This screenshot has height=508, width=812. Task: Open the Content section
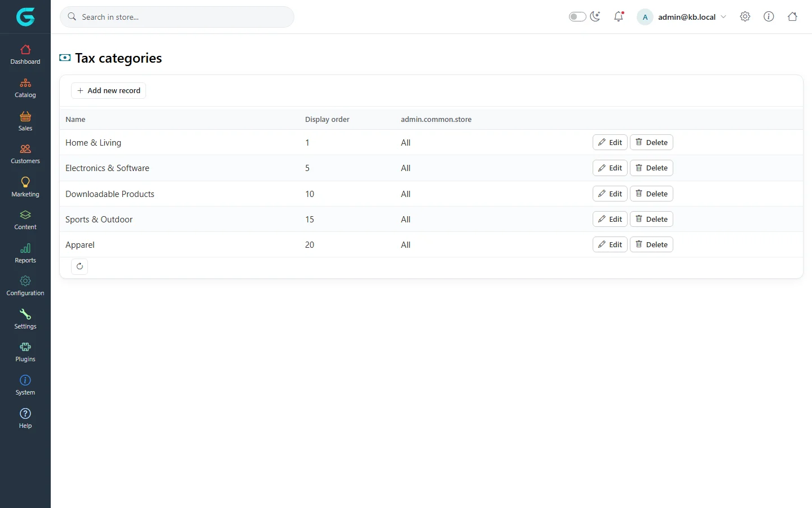tap(25, 220)
